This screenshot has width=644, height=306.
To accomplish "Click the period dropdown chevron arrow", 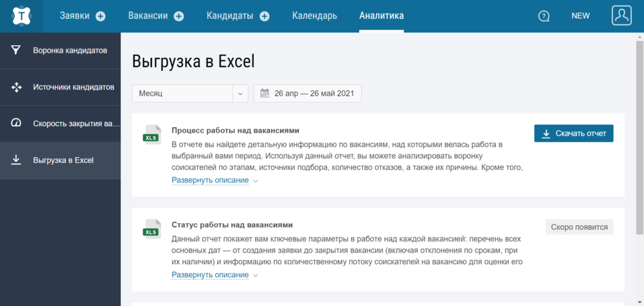I will click(x=240, y=94).
